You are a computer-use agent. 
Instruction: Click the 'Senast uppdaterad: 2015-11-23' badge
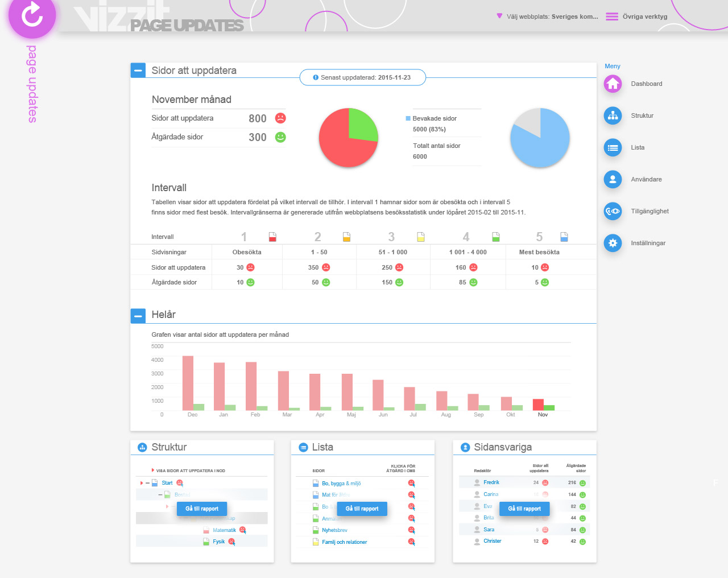[x=363, y=77]
